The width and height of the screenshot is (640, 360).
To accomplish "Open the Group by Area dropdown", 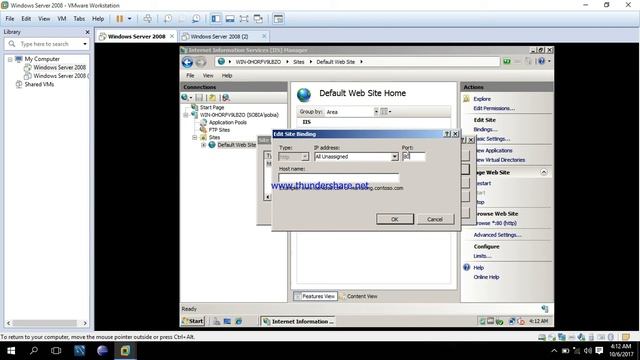I will 376,111.
